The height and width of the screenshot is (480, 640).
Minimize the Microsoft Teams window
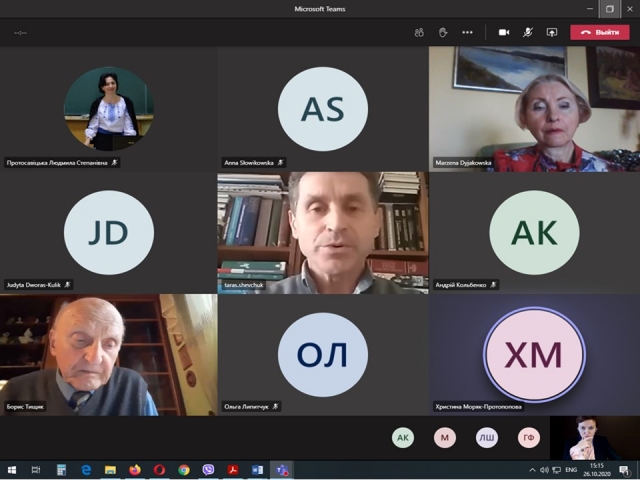tap(590, 9)
